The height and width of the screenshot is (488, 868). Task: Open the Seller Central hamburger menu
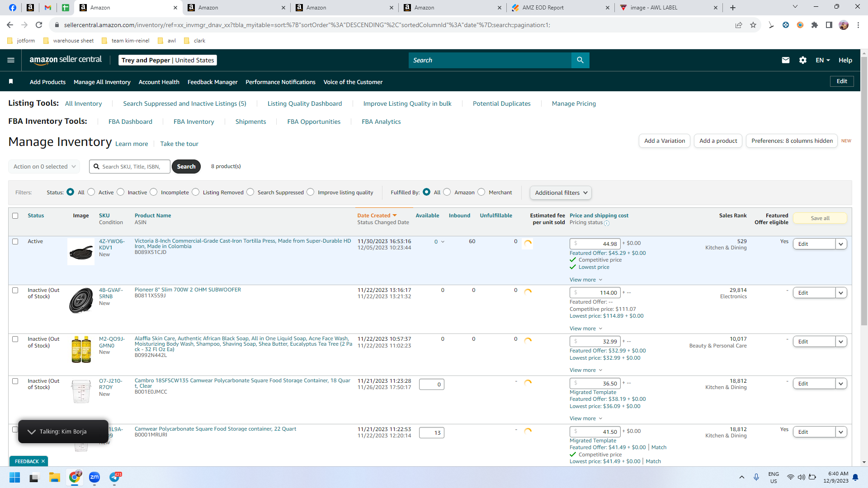[11, 60]
